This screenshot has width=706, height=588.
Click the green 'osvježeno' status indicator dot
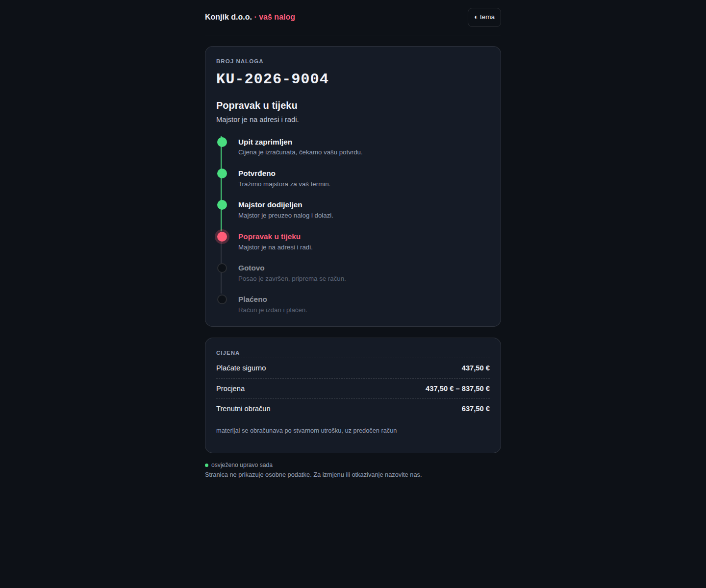pyautogui.click(x=207, y=465)
